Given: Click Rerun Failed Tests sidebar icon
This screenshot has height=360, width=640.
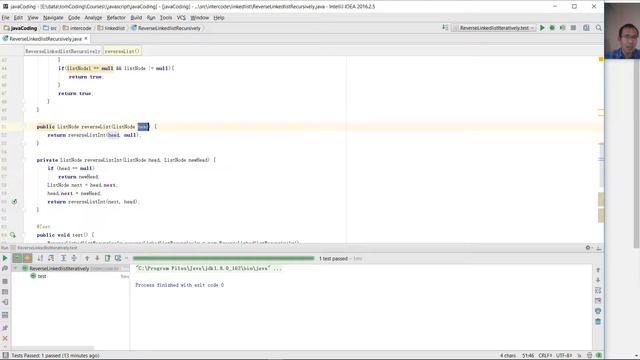Looking at the screenshot, I should point(5,269).
